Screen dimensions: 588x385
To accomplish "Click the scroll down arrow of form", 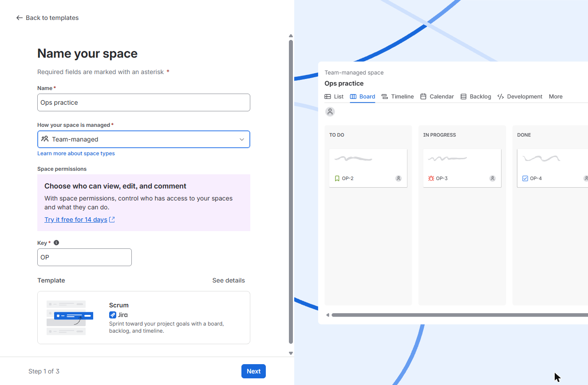I will coord(291,354).
